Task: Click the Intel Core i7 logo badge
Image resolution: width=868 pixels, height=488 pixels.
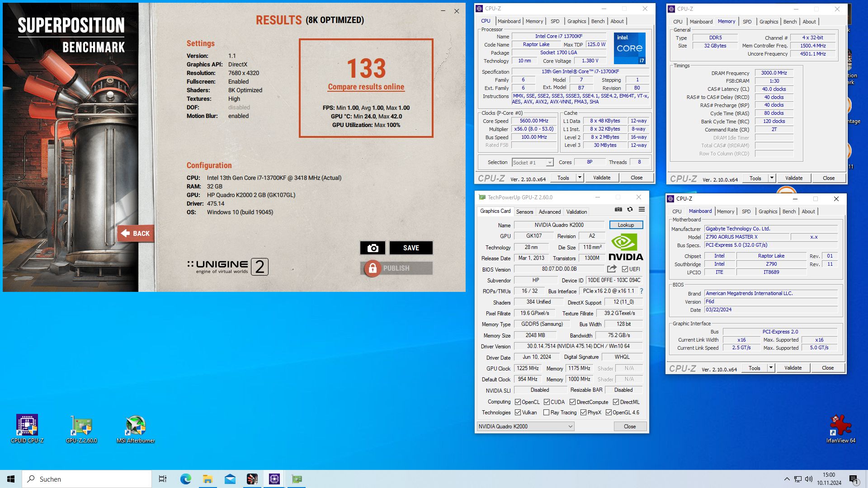Action: [x=629, y=48]
